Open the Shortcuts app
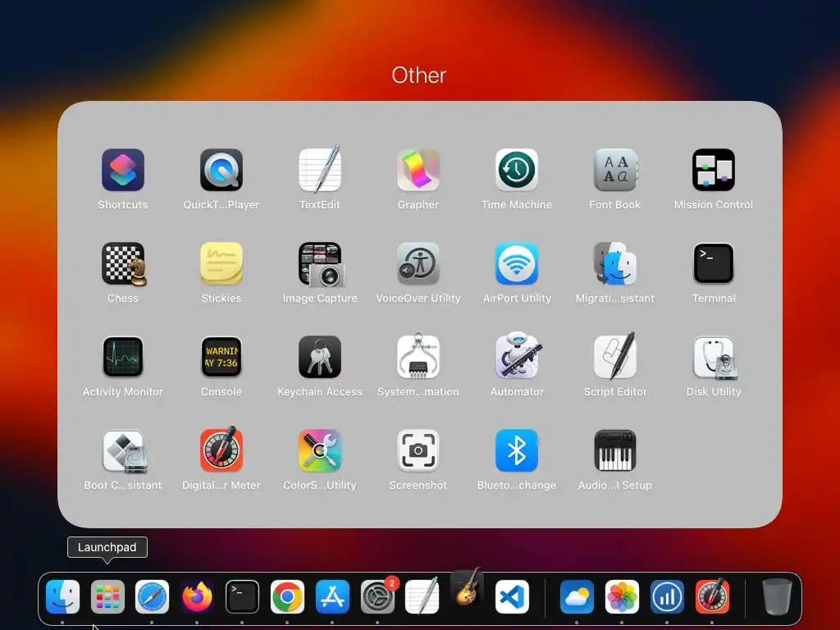 tap(123, 171)
